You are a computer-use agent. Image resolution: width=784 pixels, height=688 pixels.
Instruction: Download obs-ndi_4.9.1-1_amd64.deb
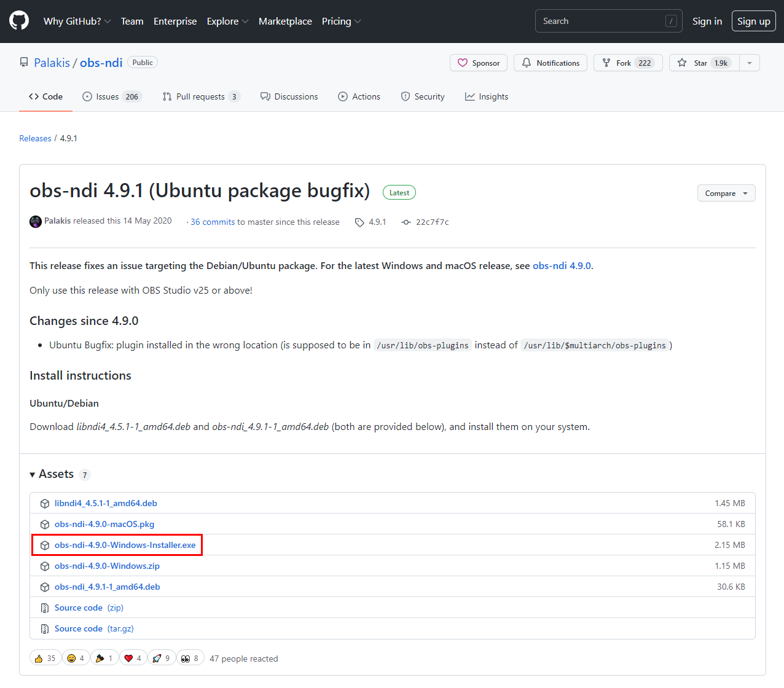(x=108, y=587)
